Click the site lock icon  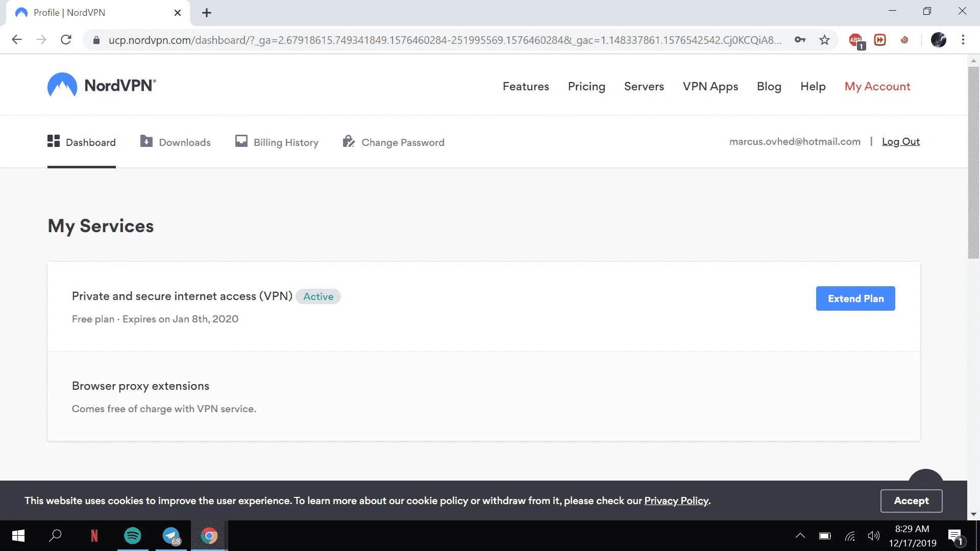click(x=95, y=40)
